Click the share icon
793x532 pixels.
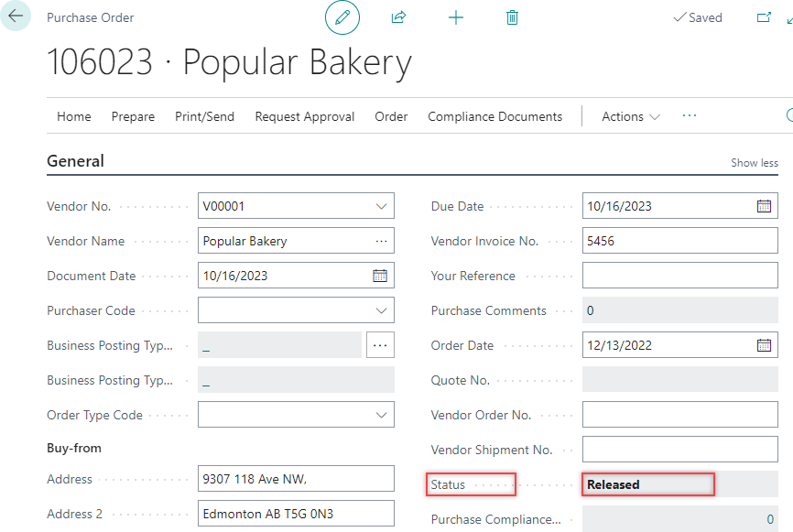[398, 17]
